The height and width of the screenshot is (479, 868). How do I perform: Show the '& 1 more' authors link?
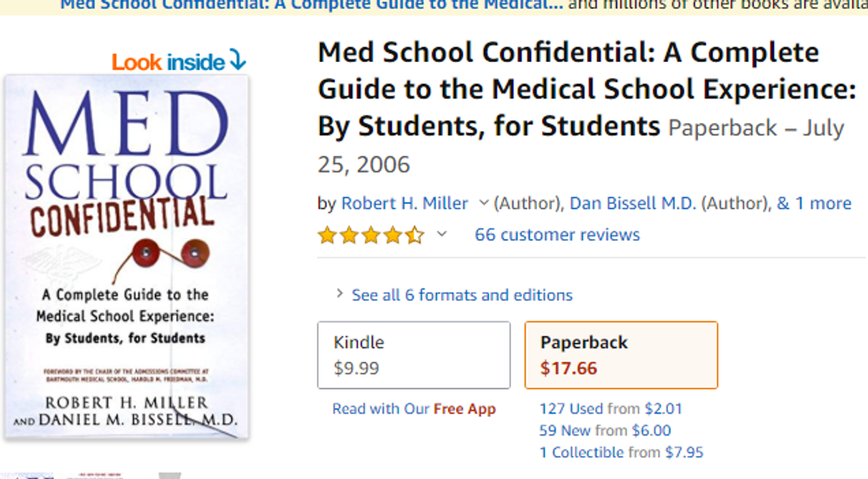coord(814,204)
